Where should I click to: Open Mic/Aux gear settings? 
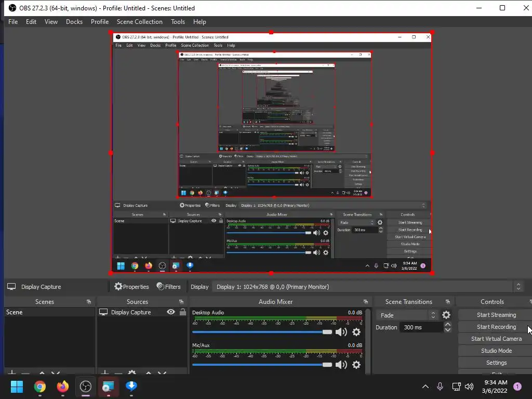(356, 365)
